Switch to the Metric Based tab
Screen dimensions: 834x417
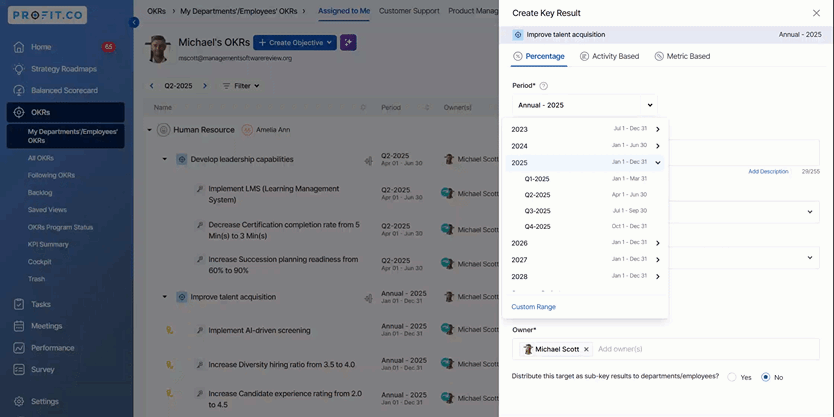[682, 56]
